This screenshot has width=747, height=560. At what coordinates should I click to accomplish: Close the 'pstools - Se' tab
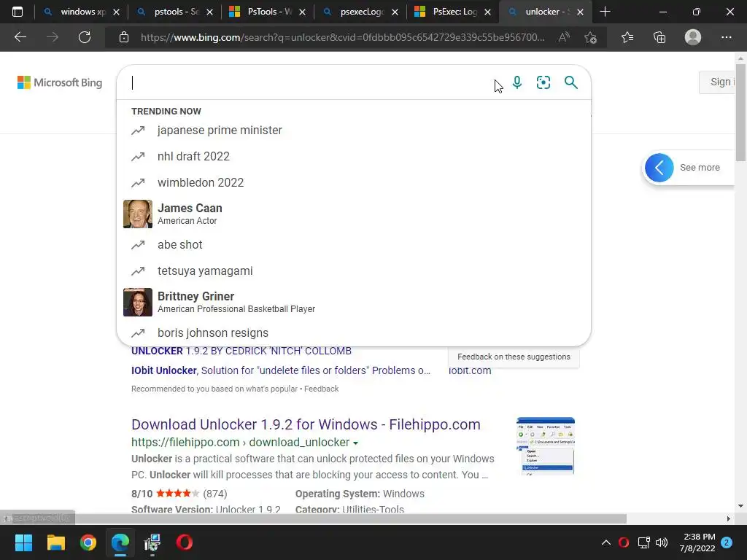tap(209, 12)
